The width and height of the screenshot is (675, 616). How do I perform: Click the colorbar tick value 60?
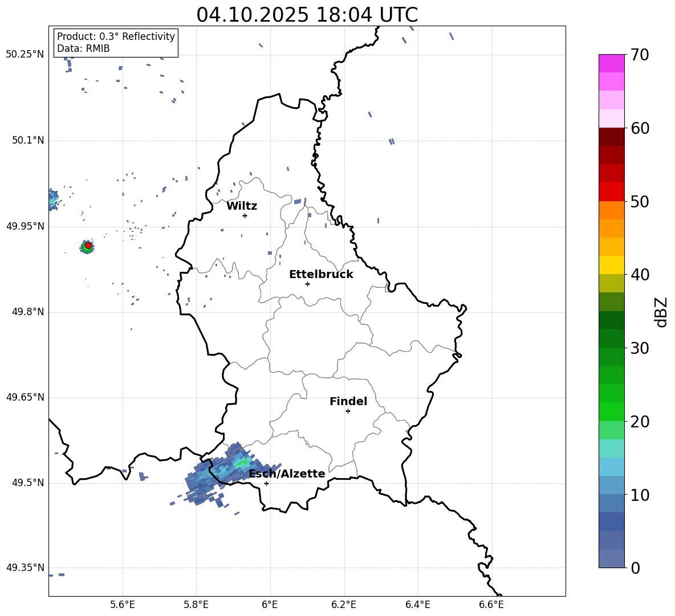click(x=640, y=128)
